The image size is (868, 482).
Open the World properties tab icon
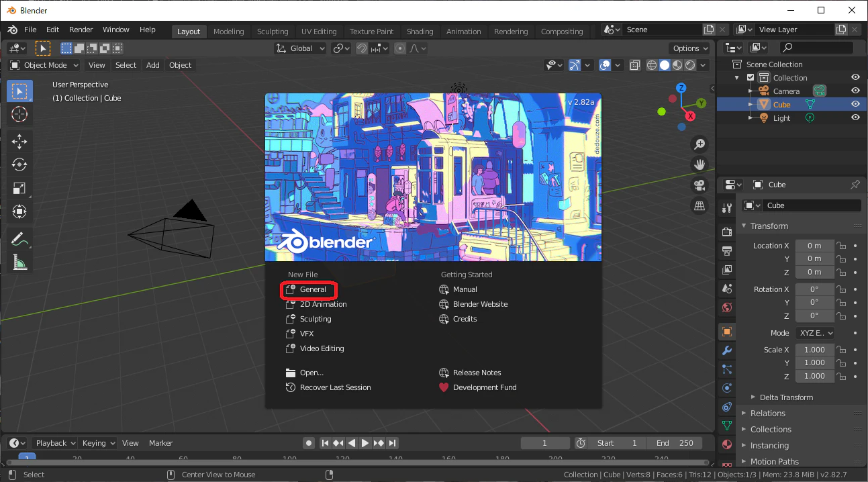(726, 307)
